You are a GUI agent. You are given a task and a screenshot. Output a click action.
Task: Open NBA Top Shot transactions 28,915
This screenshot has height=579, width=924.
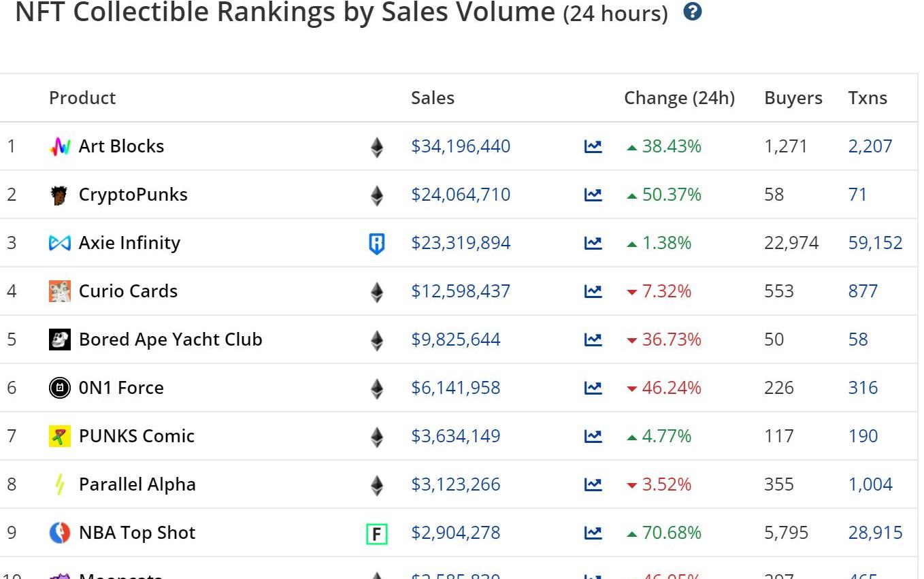(x=875, y=533)
